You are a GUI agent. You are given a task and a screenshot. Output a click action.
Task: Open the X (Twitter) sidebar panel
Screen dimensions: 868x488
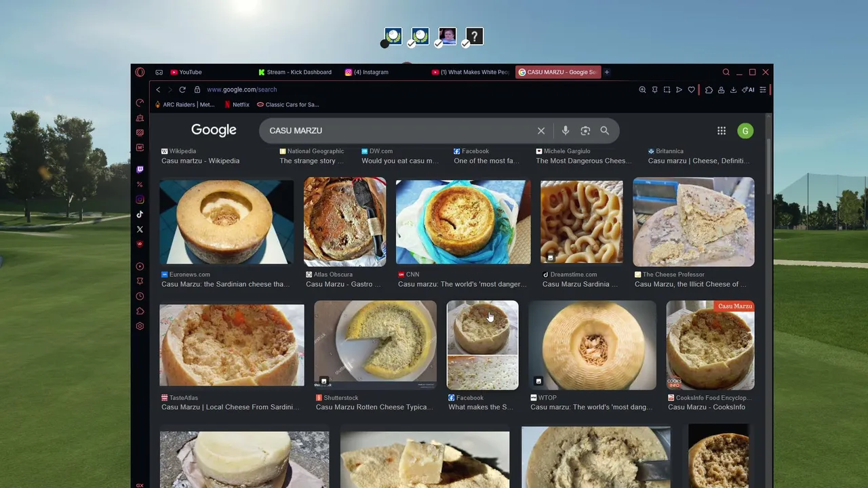coord(140,229)
